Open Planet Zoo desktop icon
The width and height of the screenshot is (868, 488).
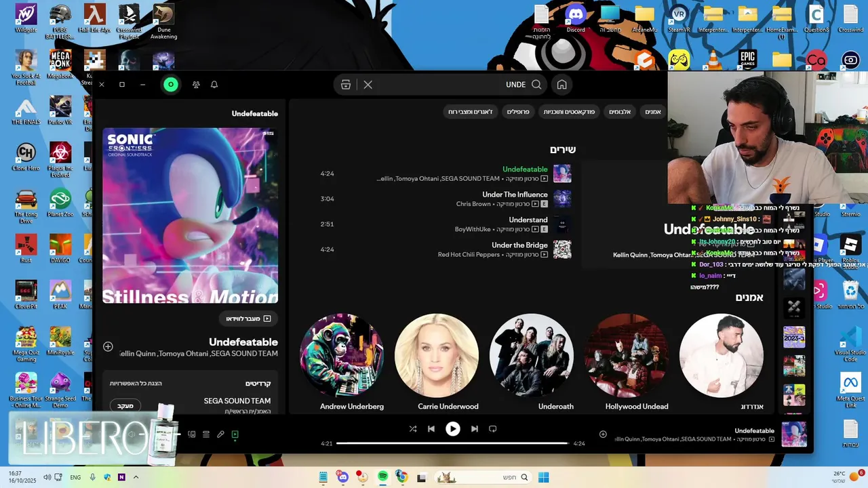(x=60, y=202)
